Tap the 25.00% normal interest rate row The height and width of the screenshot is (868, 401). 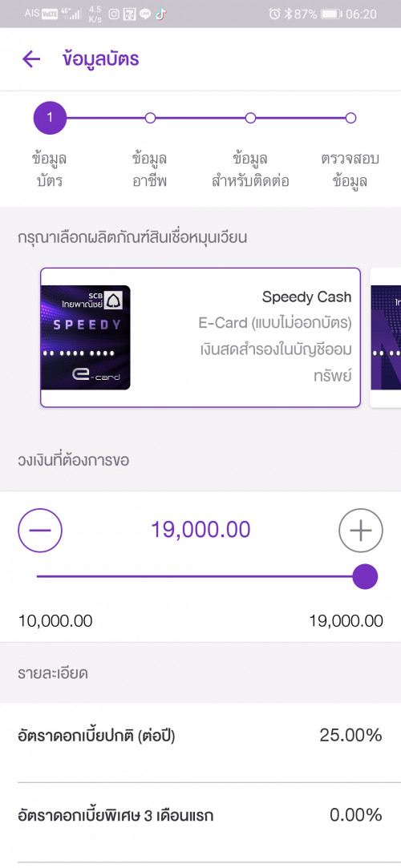click(x=200, y=736)
